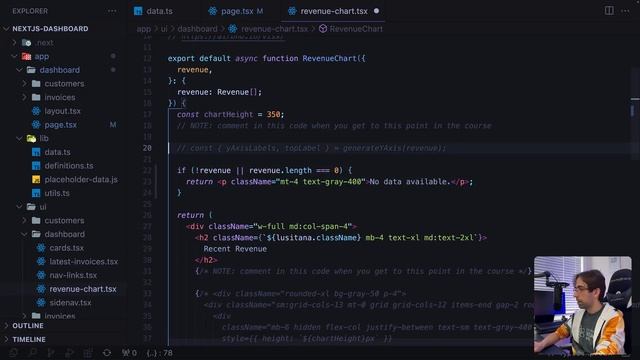
Task: Click the 'app' breadcrumb segment
Action: coord(143,29)
